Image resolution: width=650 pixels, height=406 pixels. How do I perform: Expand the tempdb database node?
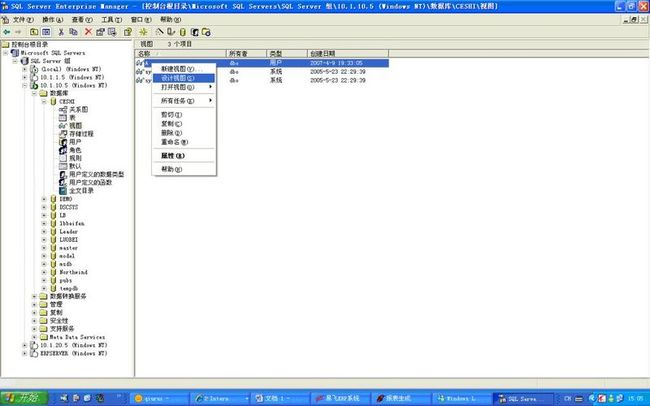pos(44,288)
